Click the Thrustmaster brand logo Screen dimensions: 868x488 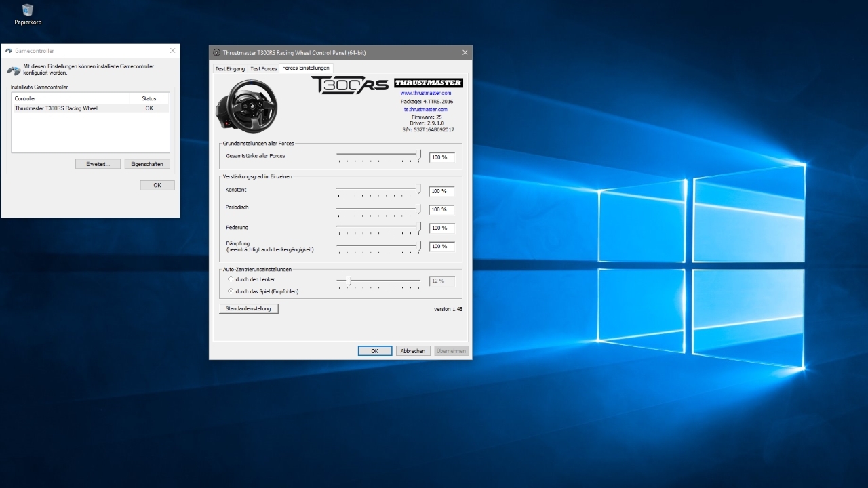(428, 83)
